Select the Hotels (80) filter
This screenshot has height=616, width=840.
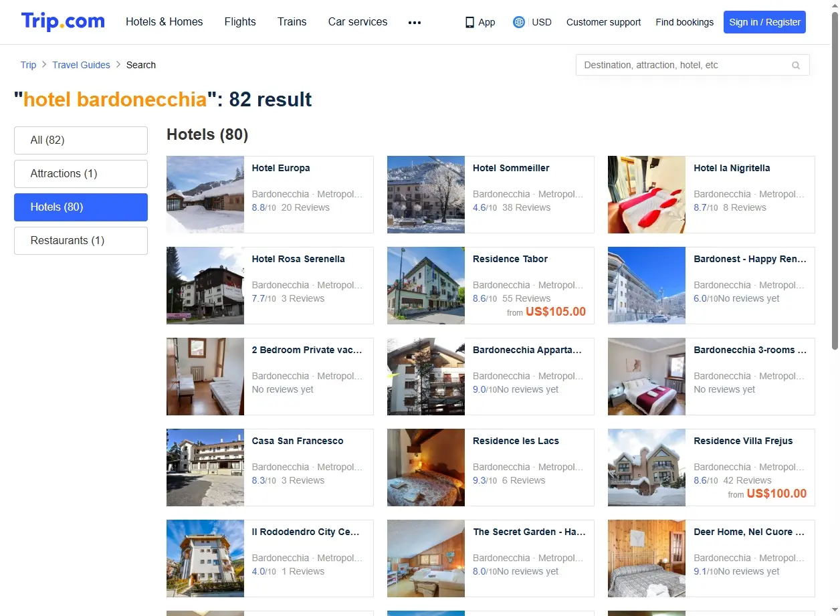(x=81, y=207)
